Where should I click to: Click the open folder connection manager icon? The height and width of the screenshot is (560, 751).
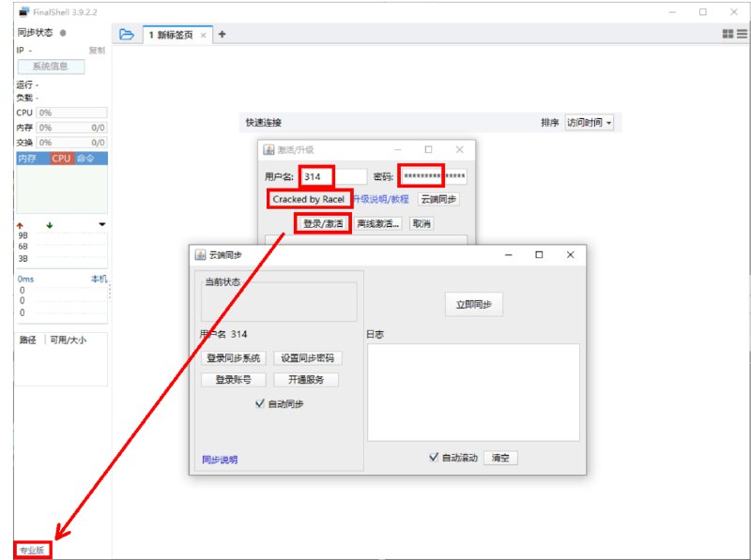point(127,35)
